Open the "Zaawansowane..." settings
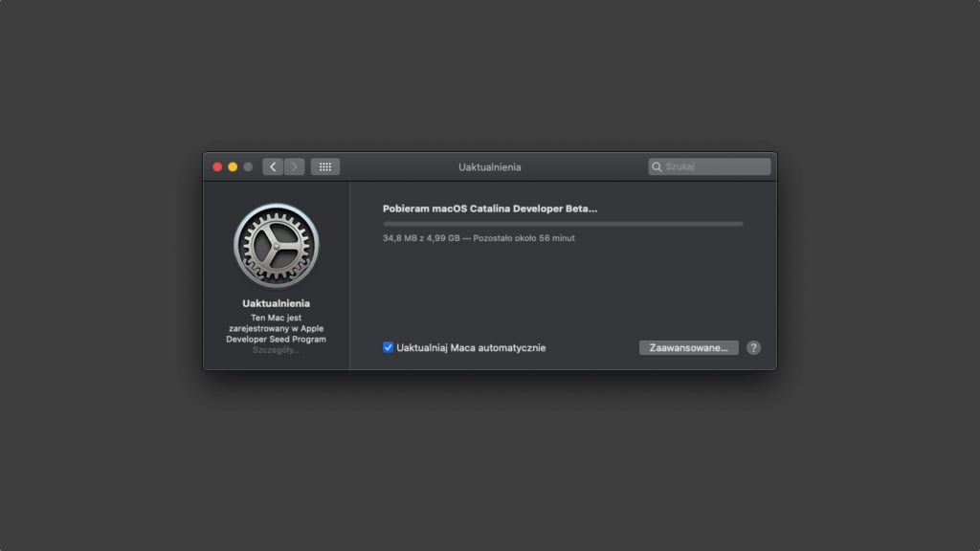This screenshot has width=980, height=551. point(688,347)
